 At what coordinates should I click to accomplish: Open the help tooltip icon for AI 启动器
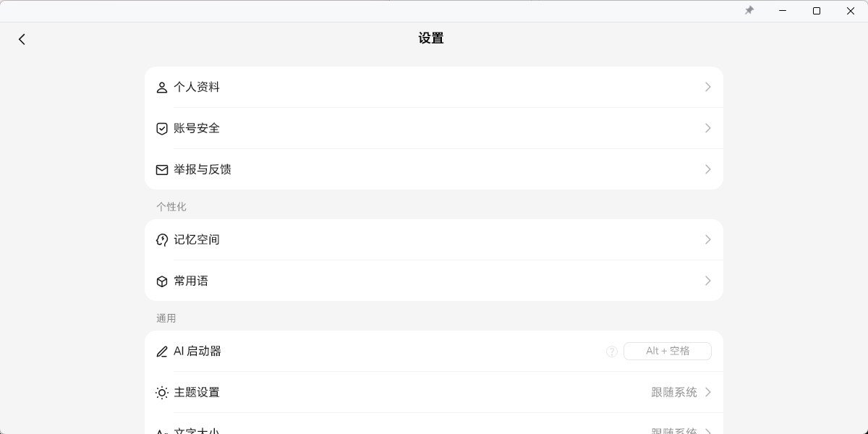612,352
